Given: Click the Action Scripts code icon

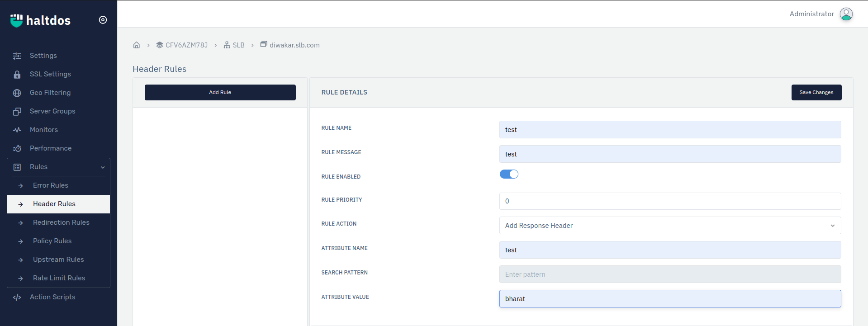Looking at the screenshot, I should 17,298.
